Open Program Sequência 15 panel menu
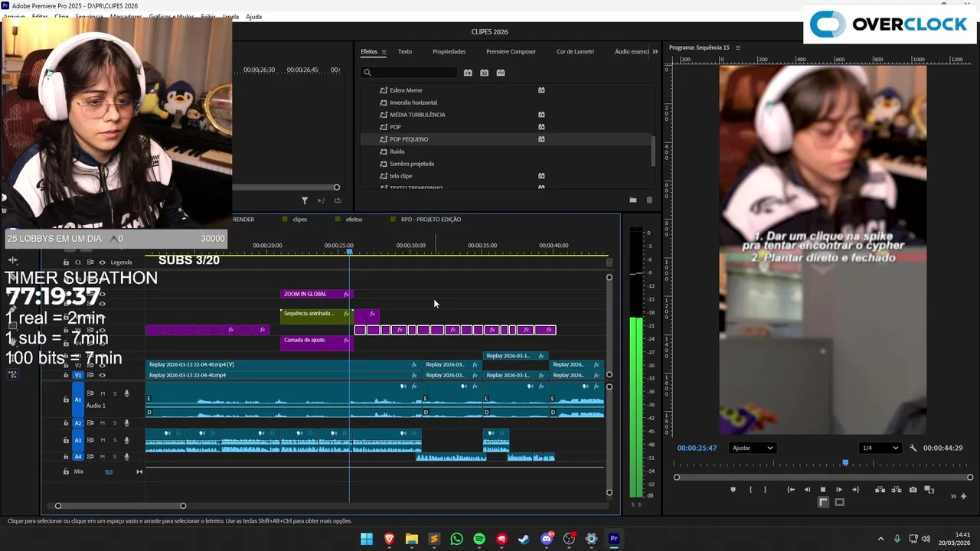The height and width of the screenshot is (551, 980). 738,47
